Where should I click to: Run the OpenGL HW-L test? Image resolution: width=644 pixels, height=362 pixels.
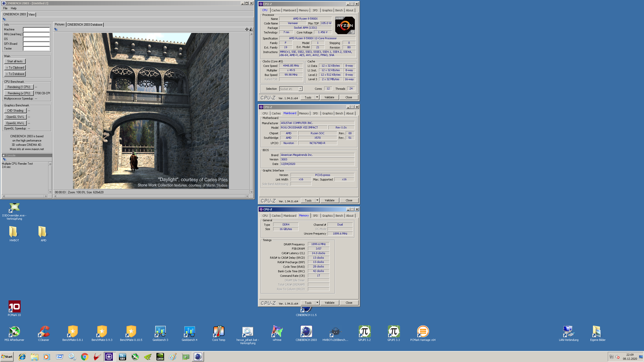coord(15,123)
